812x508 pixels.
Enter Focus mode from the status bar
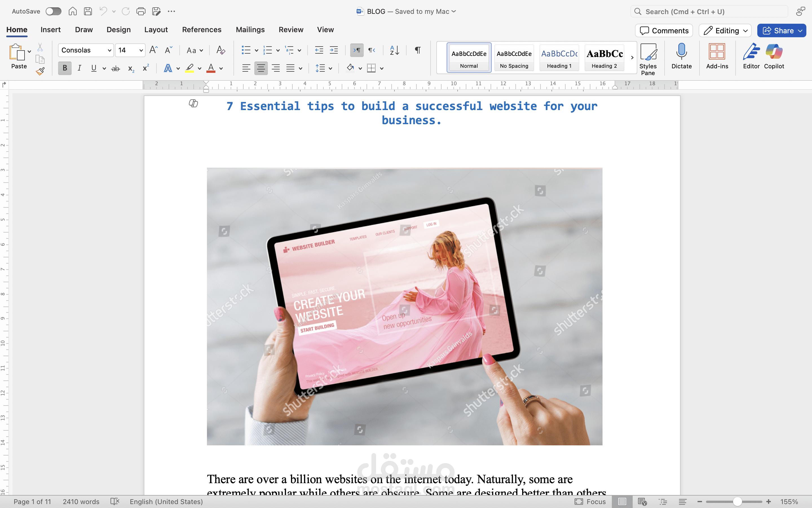tap(590, 501)
